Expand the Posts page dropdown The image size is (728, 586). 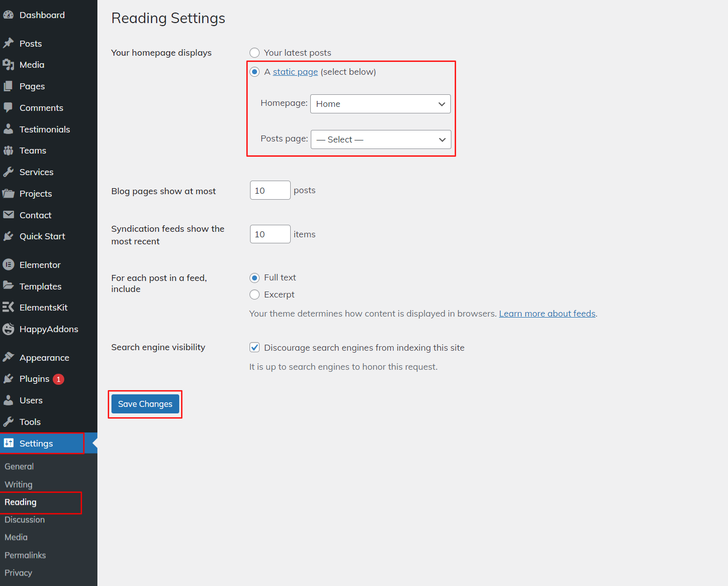pos(381,139)
